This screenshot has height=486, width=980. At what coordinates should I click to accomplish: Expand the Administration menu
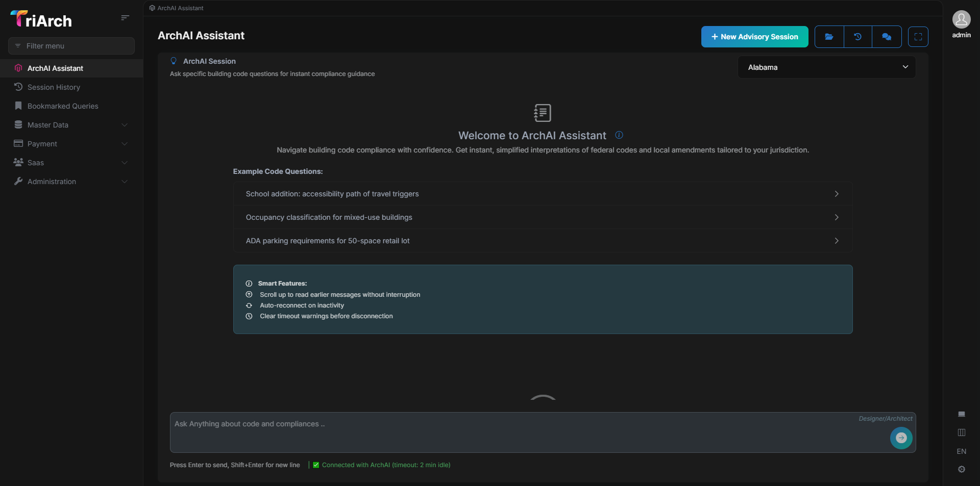coord(52,181)
